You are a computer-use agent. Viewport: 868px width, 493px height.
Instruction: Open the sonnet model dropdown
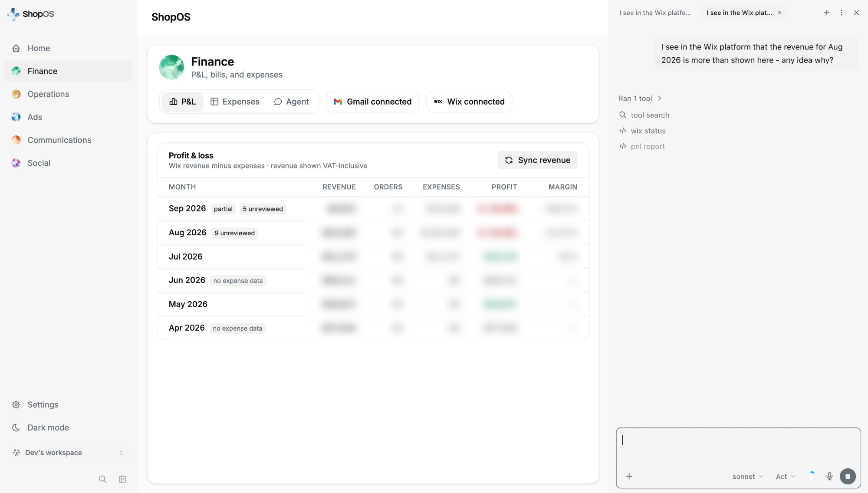tap(747, 477)
